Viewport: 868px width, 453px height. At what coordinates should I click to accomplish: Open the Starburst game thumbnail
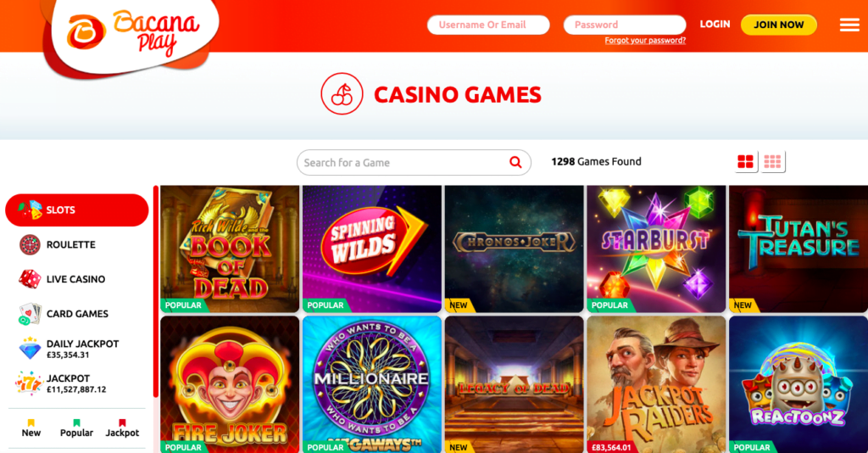(656, 249)
